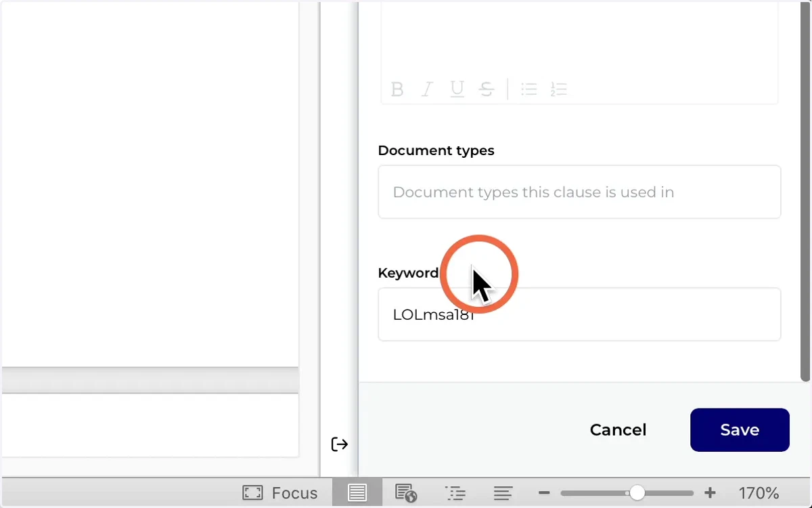Cancel the clause editing
Viewport: 812px width, 508px height.
point(618,429)
